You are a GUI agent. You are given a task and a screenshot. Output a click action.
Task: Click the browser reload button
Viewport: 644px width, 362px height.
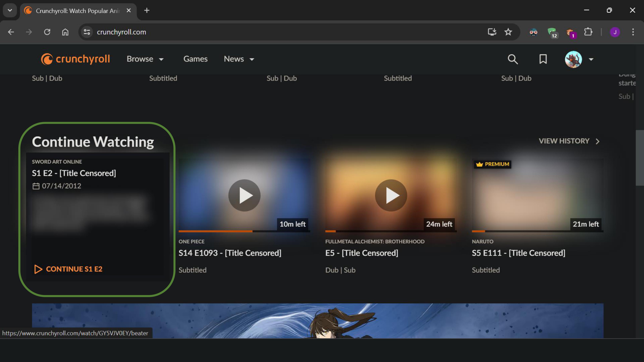47,32
